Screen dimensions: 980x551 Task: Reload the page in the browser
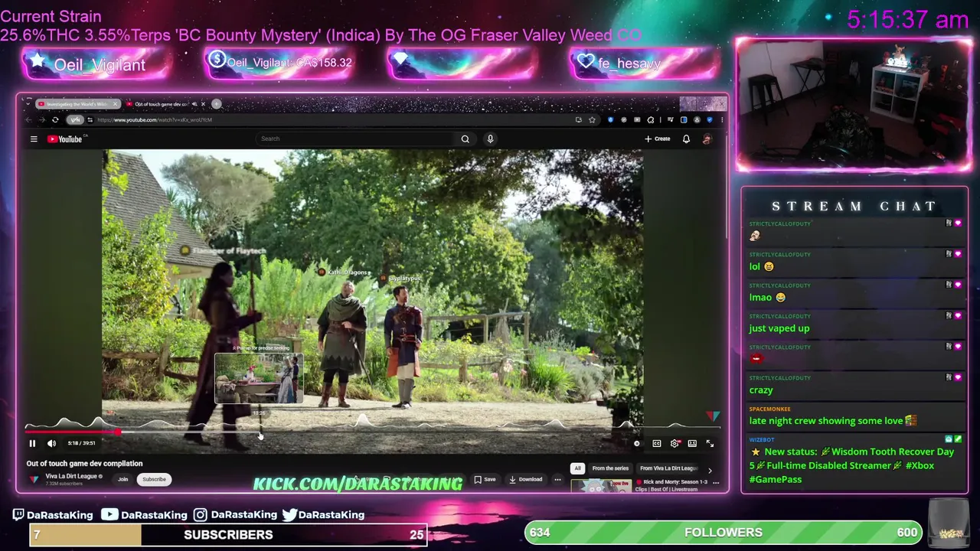coord(55,119)
